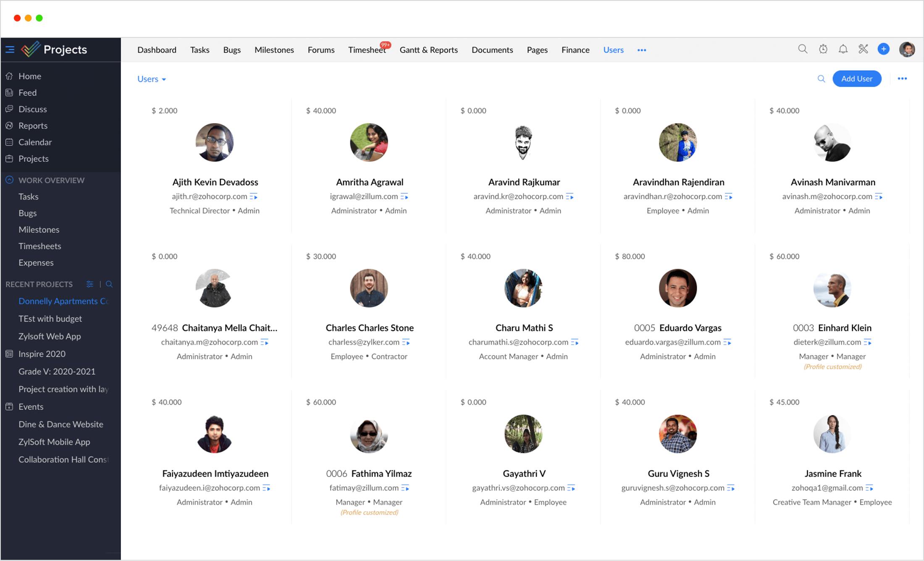Open more options ellipsis beside Add User
Screen dimensions: 924x561
(902, 79)
